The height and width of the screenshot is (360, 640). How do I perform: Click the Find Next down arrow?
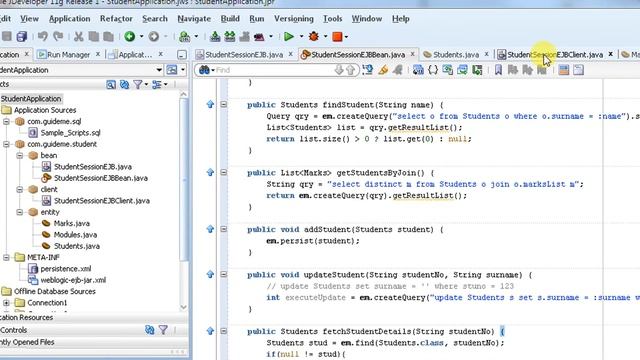[x=339, y=70]
